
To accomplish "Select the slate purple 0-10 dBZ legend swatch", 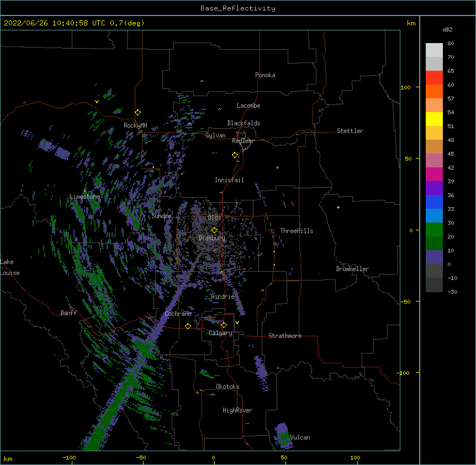I will coord(434,257).
